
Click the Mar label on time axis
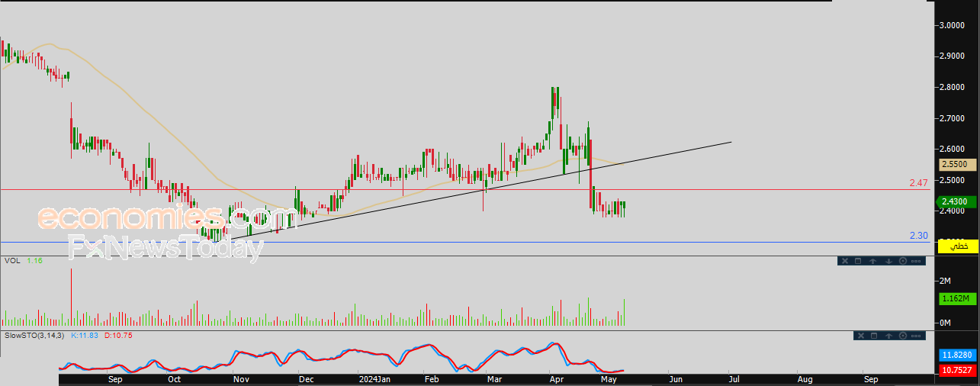point(494,378)
